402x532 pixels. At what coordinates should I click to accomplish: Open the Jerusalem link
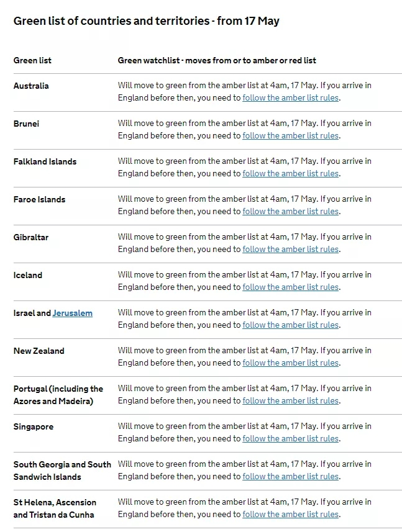(x=72, y=313)
